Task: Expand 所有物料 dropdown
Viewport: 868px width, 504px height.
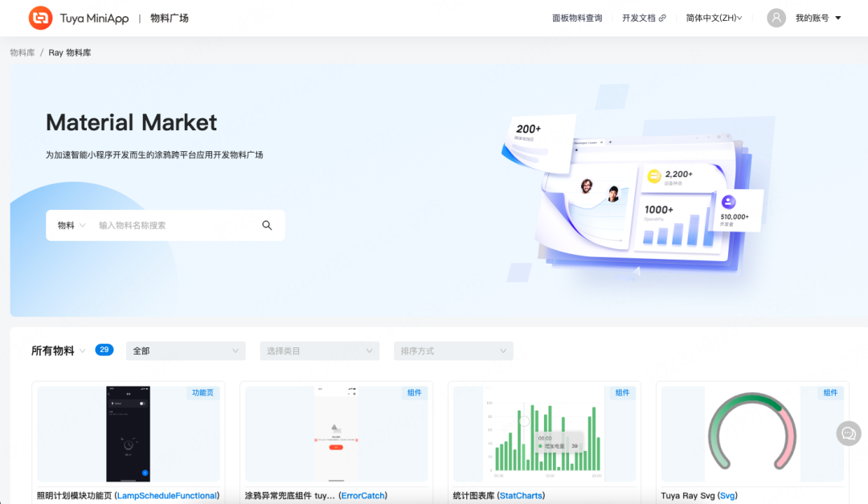Action: point(58,350)
